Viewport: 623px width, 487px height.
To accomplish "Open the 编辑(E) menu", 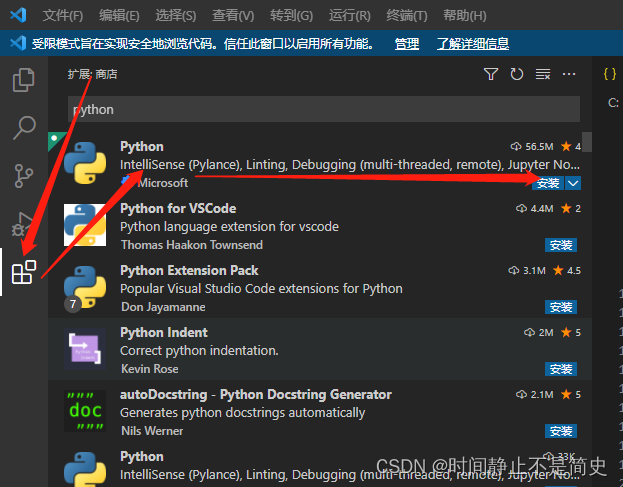I will point(119,15).
